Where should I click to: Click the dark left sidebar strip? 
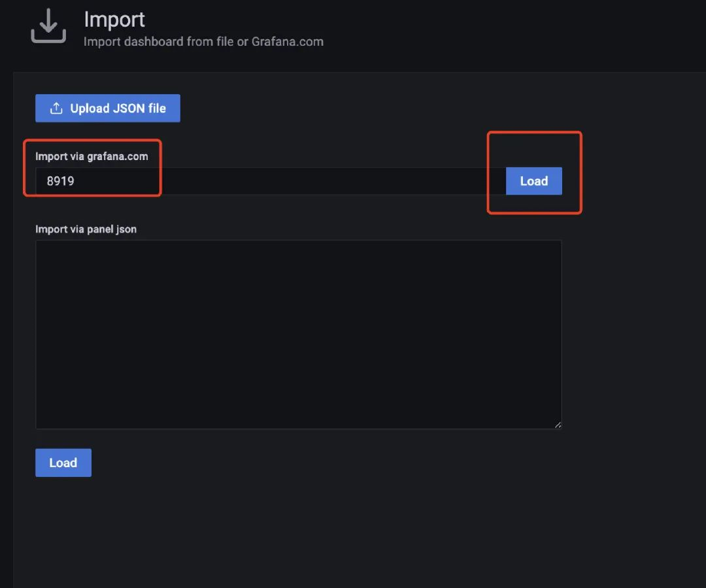pyautogui.click(x=6, y=327)
